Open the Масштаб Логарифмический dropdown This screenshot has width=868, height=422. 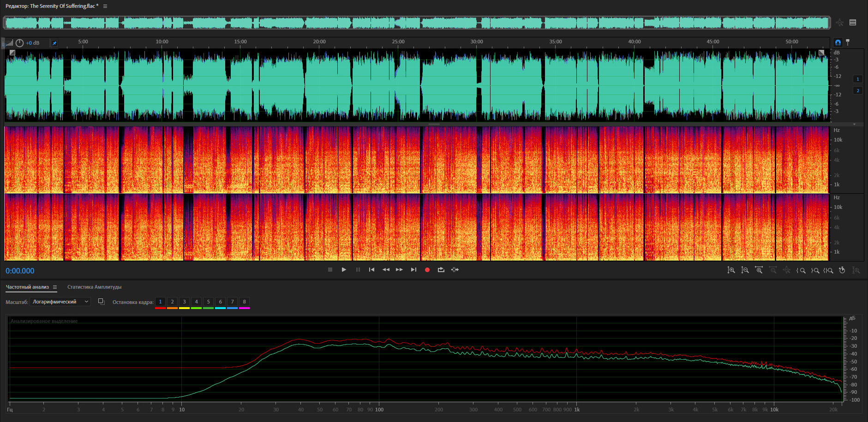60,302
